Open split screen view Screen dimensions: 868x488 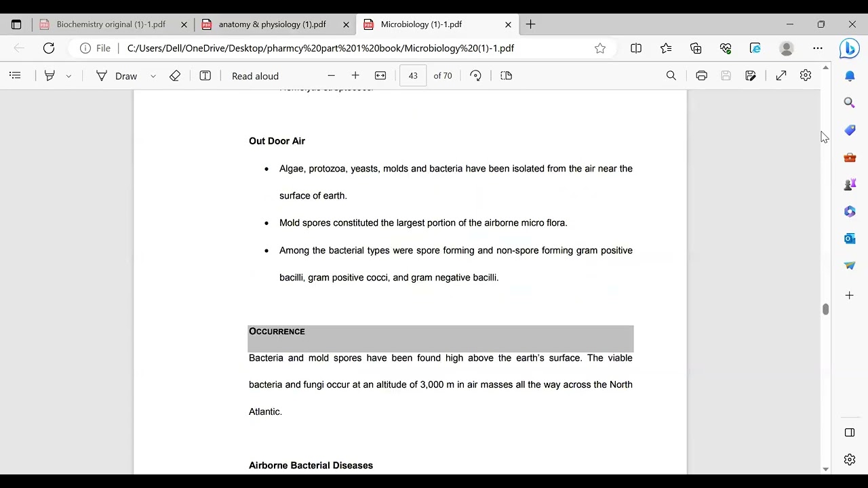coord(636,48)
